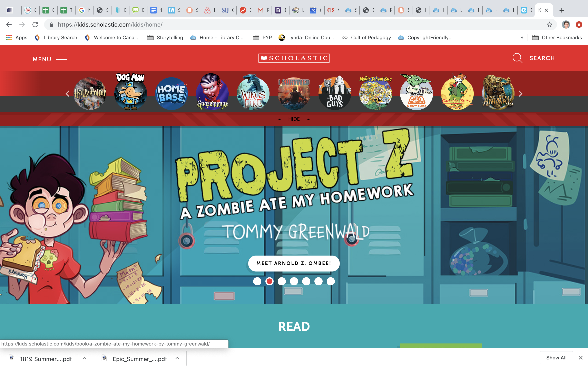Open the Chrome profile avatar
This screenshot has width=588, height=368.
pos(566,25)
